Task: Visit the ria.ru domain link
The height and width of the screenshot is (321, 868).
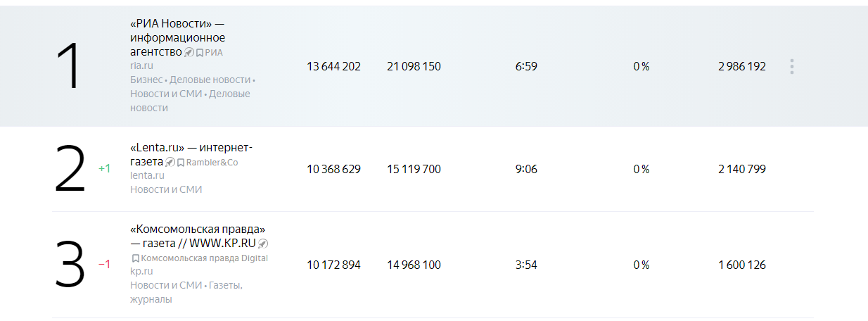Action: click(x=141, y=65)
